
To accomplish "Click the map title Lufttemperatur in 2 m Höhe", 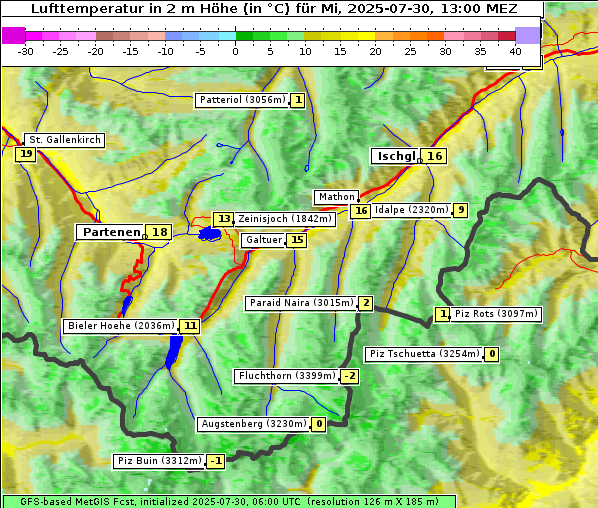I will [x=274, y=8].
